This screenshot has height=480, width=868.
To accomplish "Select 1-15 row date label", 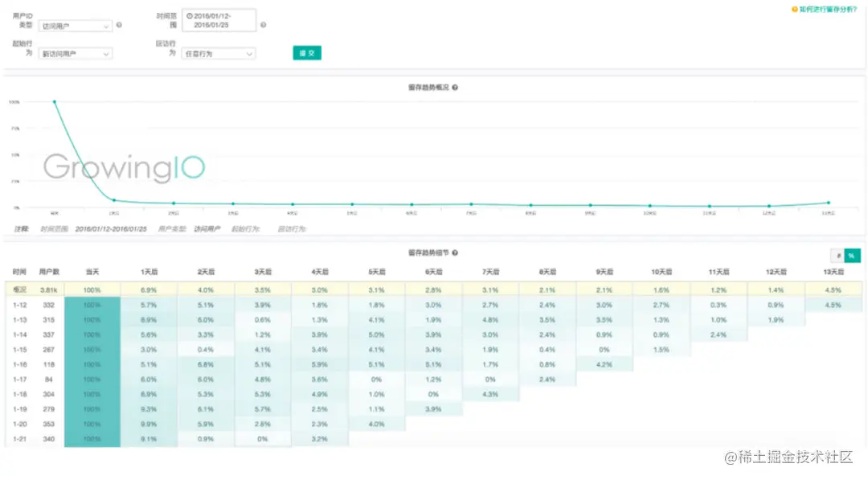I will pos(20,350).
